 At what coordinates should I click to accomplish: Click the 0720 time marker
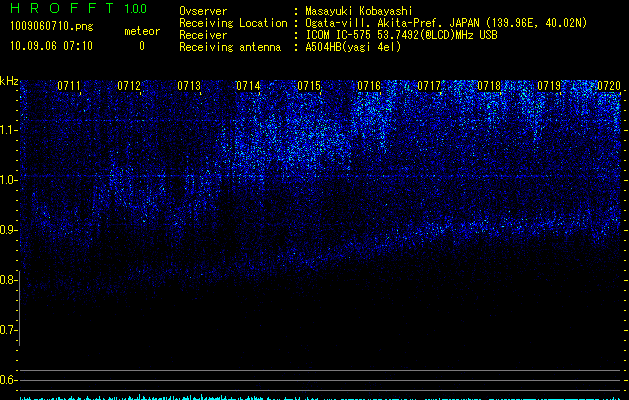(x=609, y=85)
